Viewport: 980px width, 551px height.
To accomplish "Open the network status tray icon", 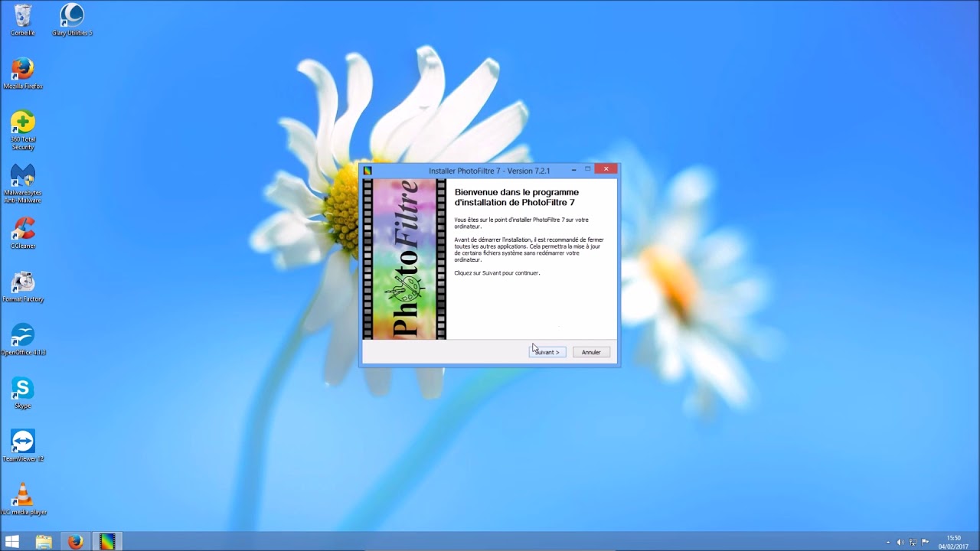I will (913, 543).
